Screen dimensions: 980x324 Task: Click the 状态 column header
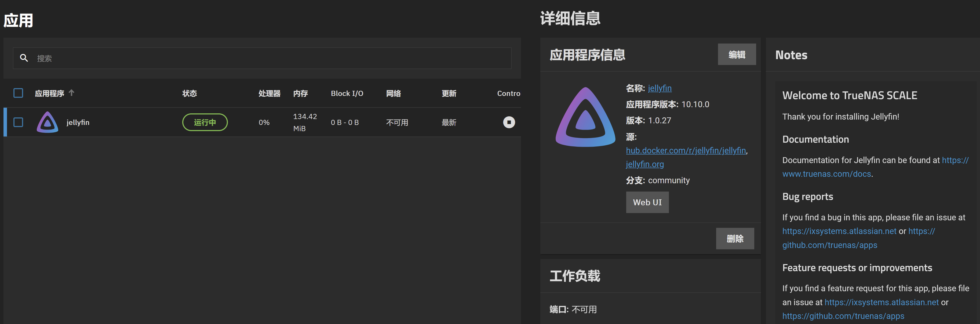point(190,93)
